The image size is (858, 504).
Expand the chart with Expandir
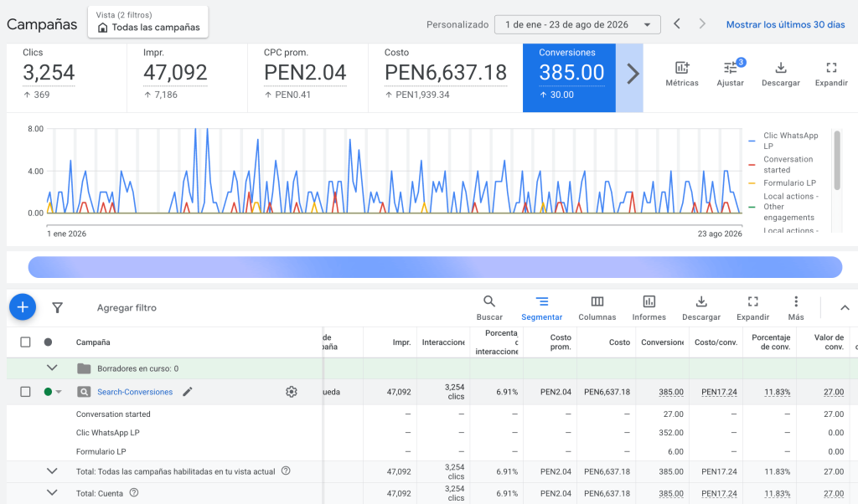coord(831,74)
